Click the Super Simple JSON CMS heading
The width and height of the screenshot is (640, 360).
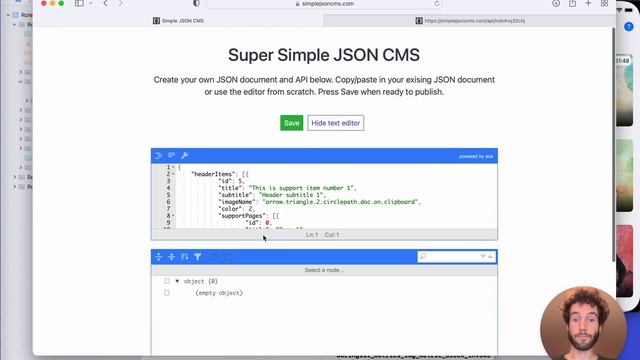pos(324,55)
